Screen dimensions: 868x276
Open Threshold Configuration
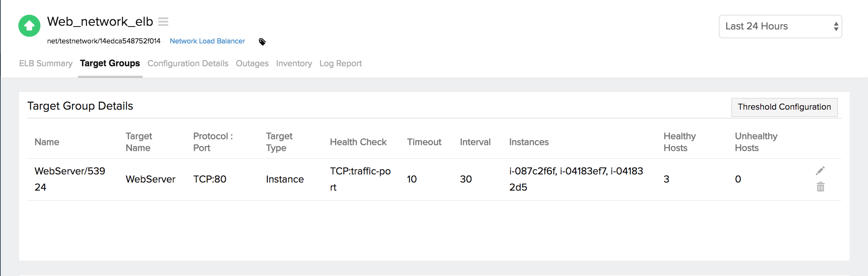point(784,107)
